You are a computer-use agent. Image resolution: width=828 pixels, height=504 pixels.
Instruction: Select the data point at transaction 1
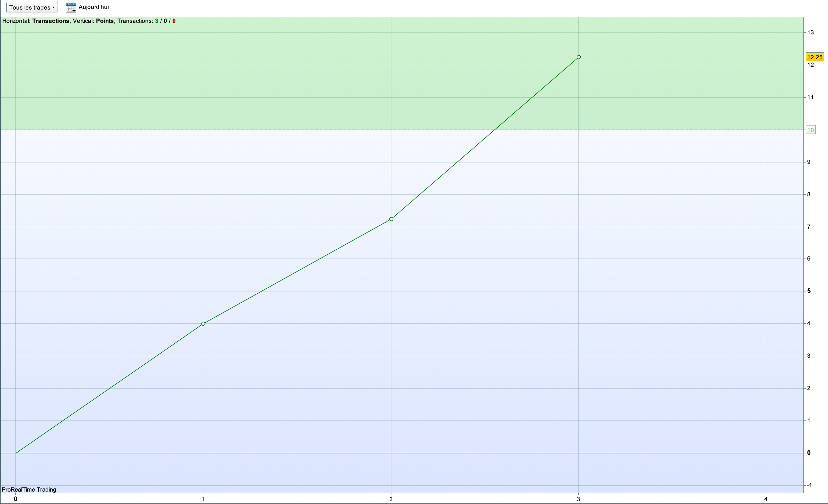[203, 324]
